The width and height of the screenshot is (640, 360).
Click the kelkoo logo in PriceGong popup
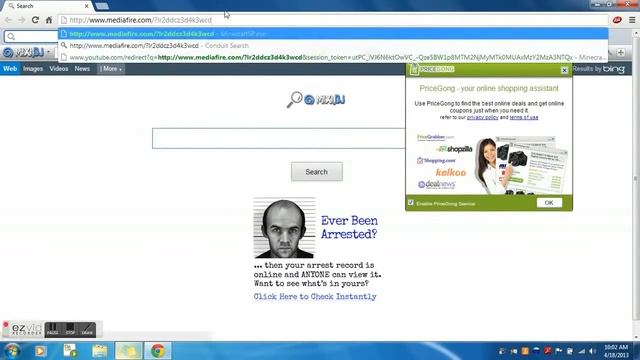pos(451,173)
